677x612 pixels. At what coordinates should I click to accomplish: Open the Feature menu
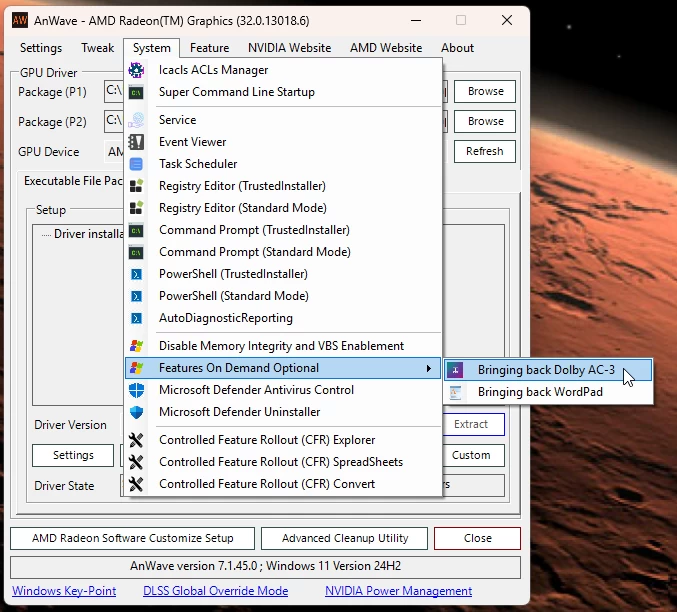[x=209, y=48]
